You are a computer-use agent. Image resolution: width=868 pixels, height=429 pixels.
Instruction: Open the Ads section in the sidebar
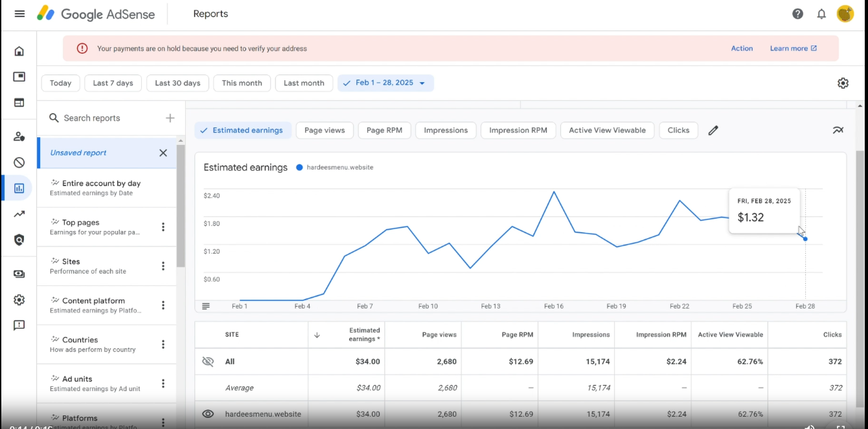pos(19,77)
